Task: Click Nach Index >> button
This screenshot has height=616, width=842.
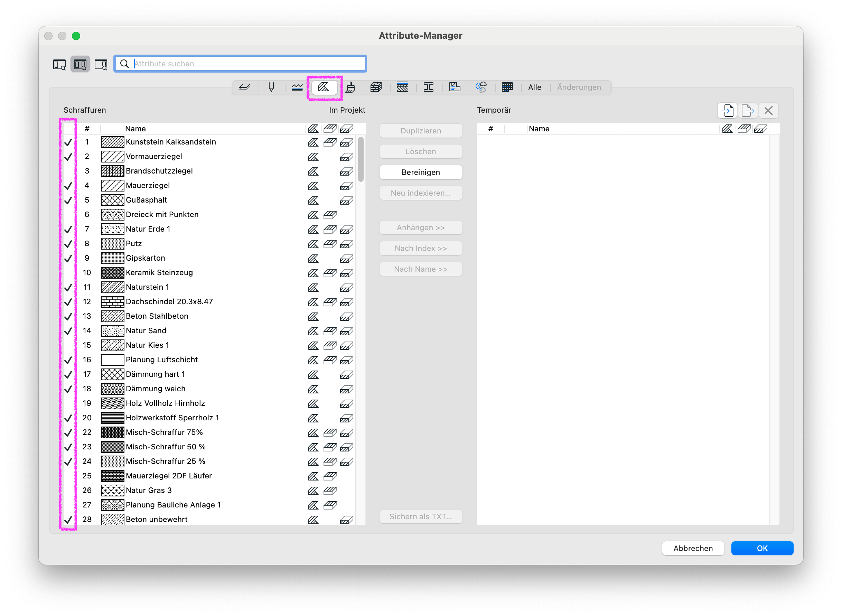Action: point(421,248)
